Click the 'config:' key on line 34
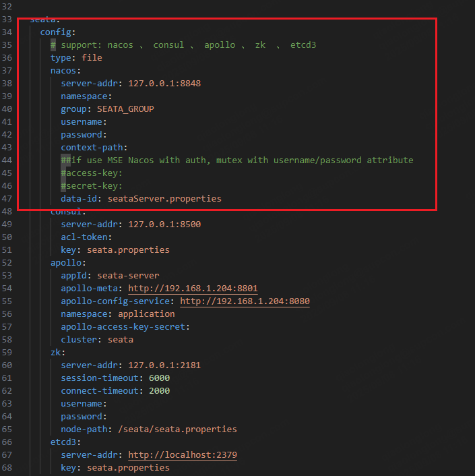The image size is (475, 476). (58, 32)
